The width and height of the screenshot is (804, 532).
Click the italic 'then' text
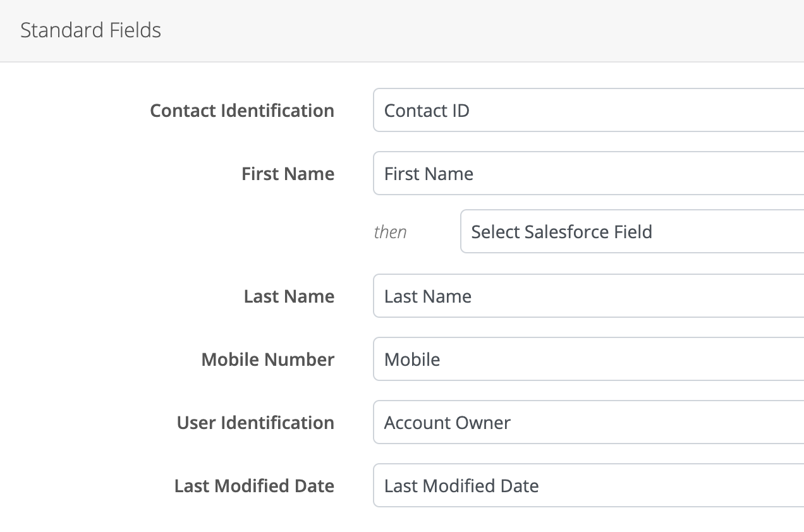point(390,232)
